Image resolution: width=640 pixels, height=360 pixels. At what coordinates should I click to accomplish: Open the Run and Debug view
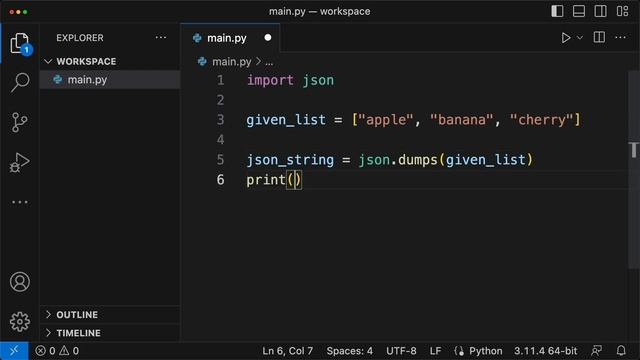[20, 162]
